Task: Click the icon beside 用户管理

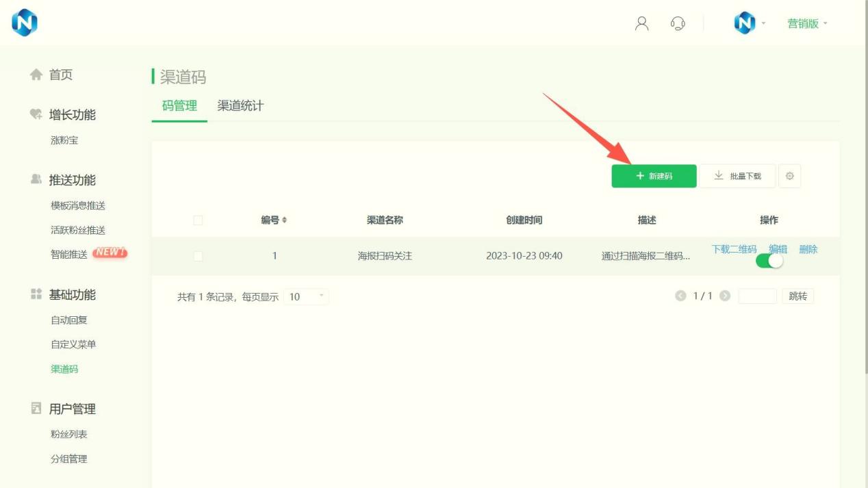Action: (36, 408)
